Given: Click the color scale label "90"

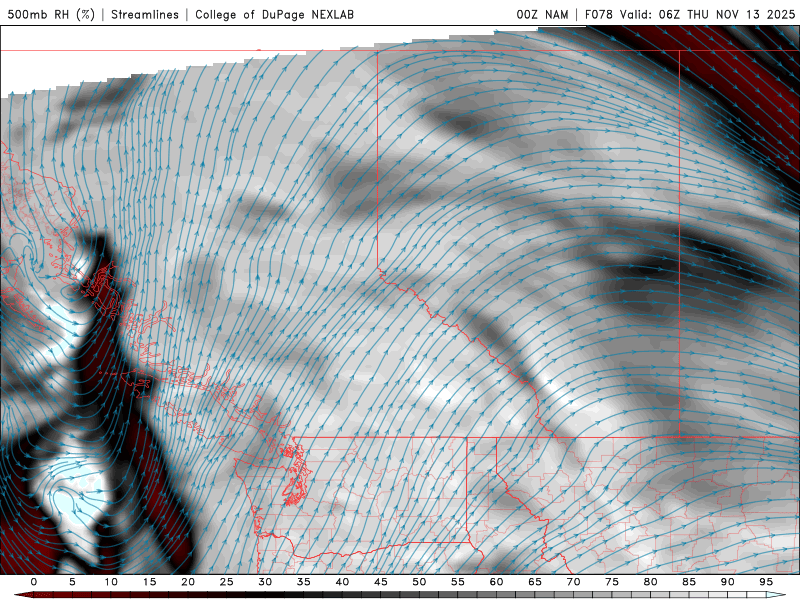Looking at the screenshot, I should tap(728, 582).
